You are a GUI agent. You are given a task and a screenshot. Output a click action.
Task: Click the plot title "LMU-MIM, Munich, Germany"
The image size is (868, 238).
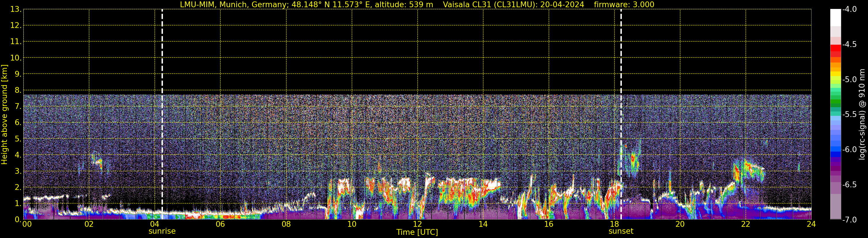coord(233,5)
